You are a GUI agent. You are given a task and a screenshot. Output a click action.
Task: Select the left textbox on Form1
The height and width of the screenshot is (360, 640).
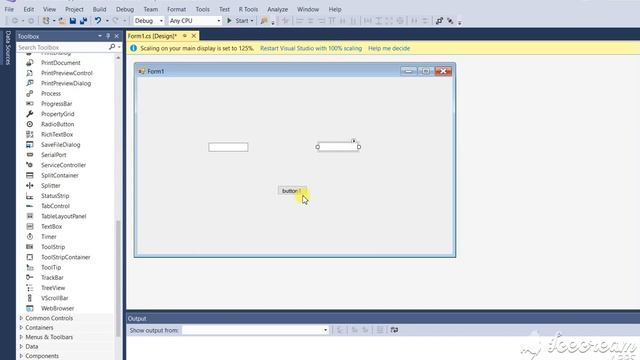(228, 147)
